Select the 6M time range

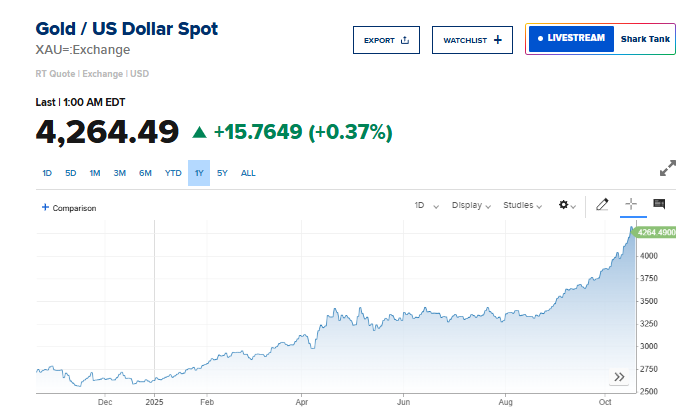[x=145, y=173]
